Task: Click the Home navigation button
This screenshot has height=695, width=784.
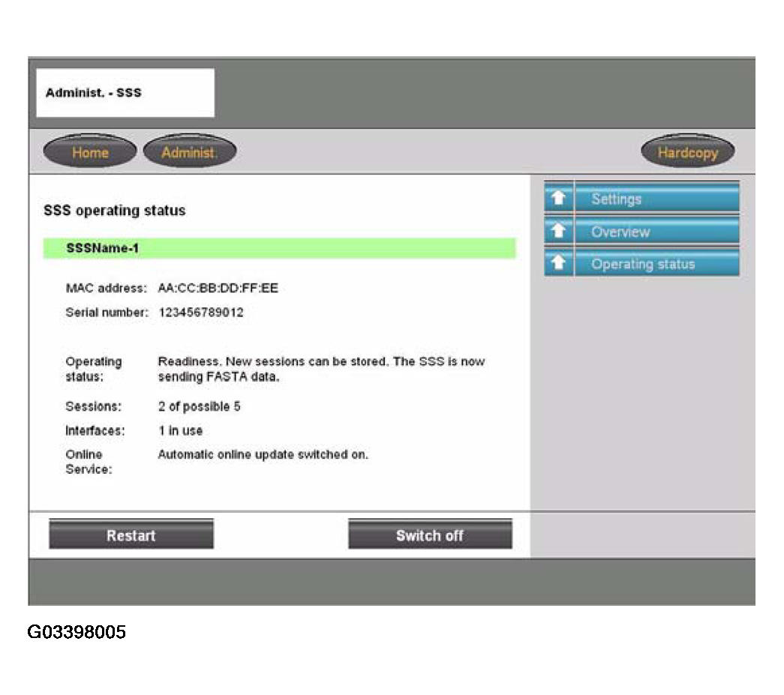Action: pos(90,153)
